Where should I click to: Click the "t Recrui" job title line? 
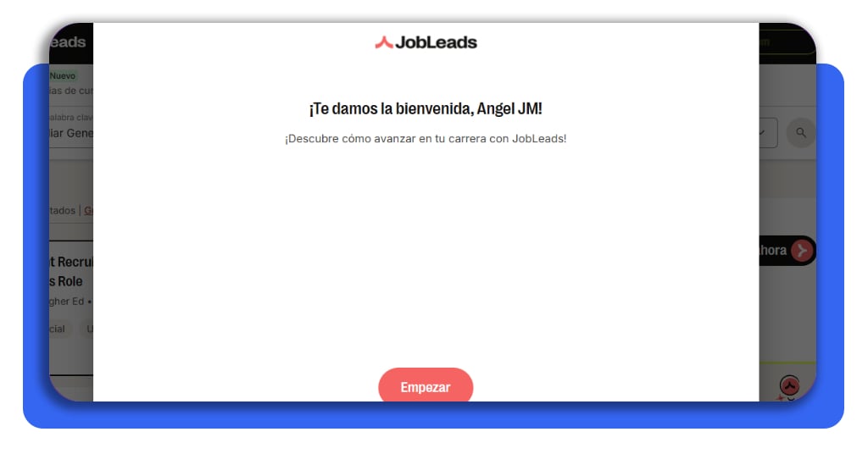[71, 262]
